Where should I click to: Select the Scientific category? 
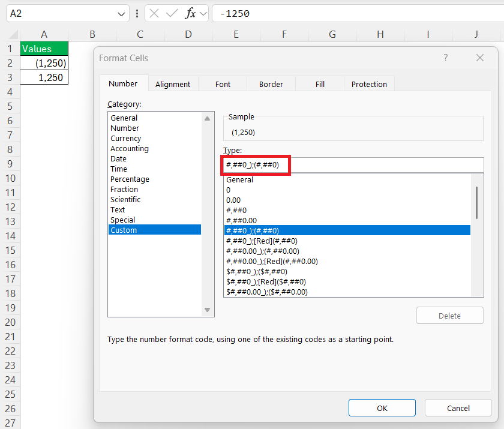point(155,200)
